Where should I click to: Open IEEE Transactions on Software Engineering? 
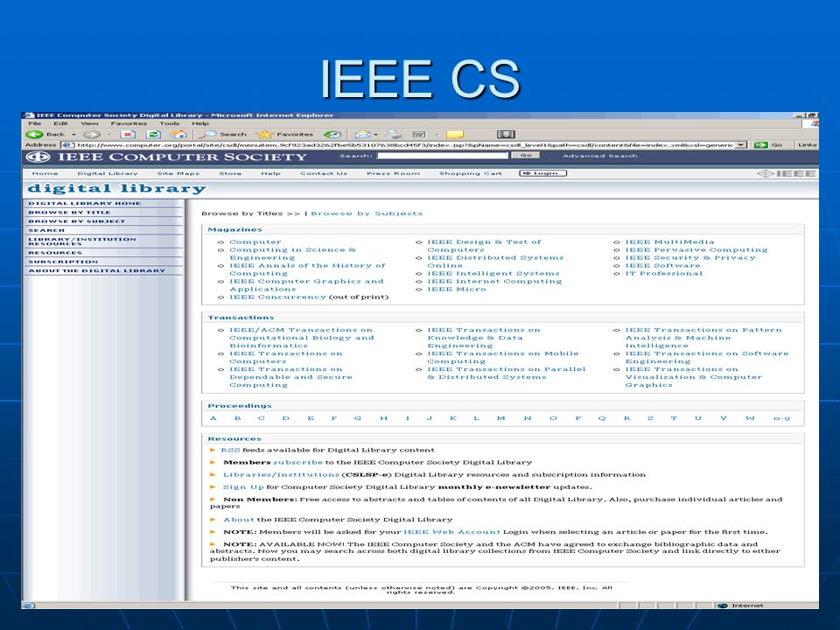(x=707, y=357)
